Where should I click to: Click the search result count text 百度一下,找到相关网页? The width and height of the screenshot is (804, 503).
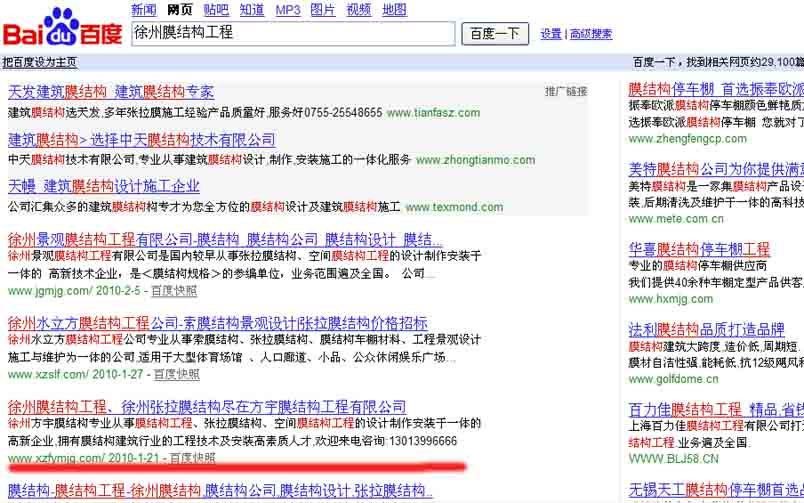pyautogui.click(x=718, y=62)
